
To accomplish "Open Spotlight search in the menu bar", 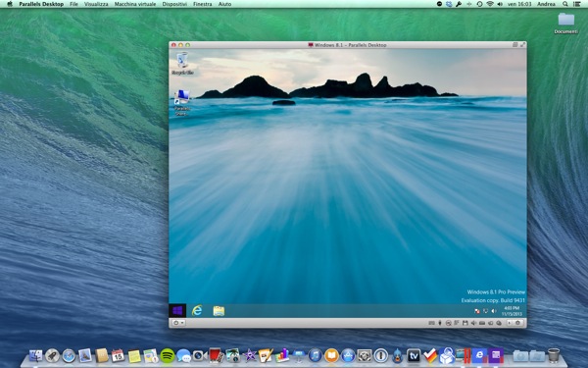I will tap(565, 4).
